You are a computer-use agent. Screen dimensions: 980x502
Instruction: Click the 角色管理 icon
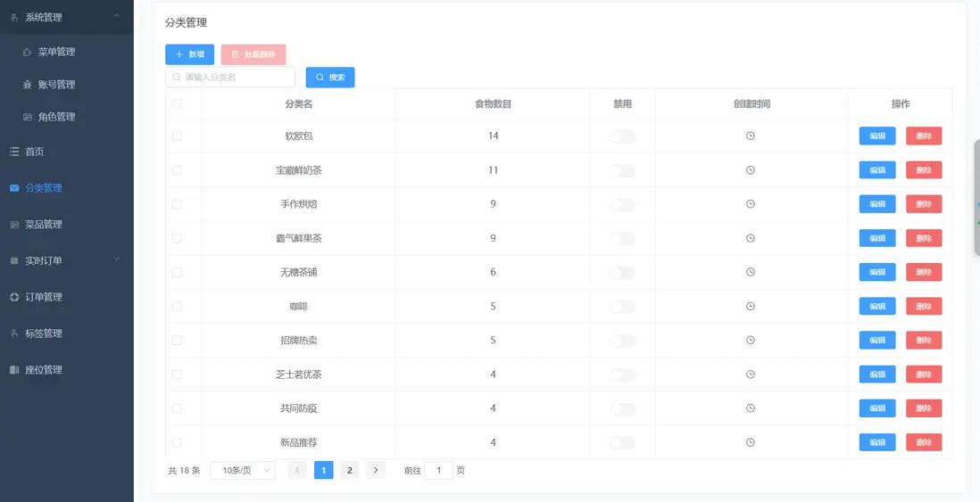pos(28,117)
